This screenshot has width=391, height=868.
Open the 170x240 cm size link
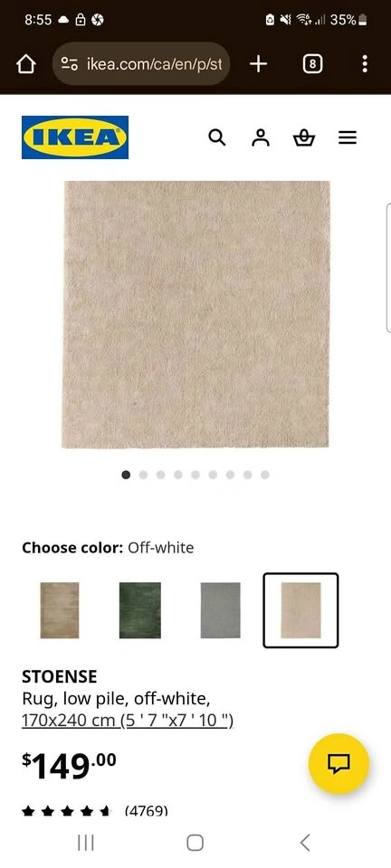click(x=128, y=721)
